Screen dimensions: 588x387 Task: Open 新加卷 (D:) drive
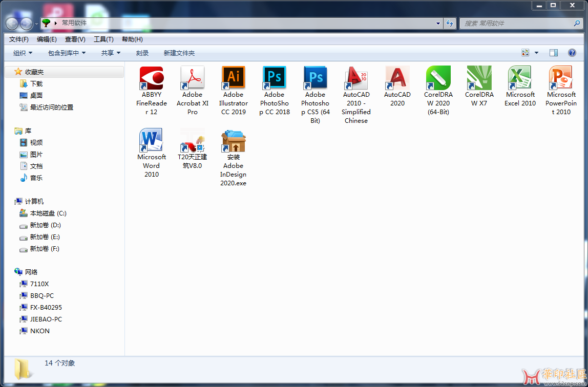[46, 225]
